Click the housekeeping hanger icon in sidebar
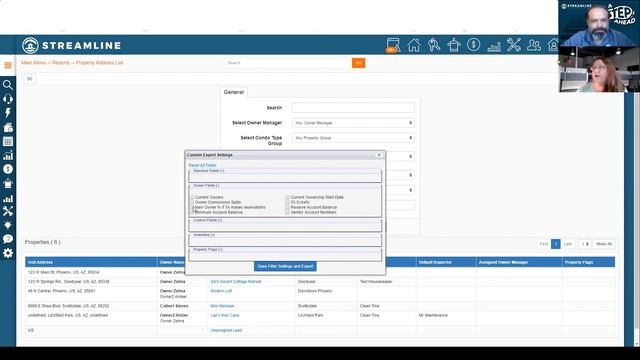The image size is (640, 360). (x=8, y=183)
